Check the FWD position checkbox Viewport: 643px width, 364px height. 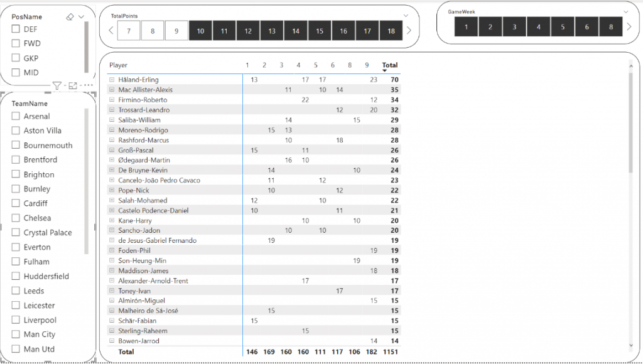(x=16, y=43)
